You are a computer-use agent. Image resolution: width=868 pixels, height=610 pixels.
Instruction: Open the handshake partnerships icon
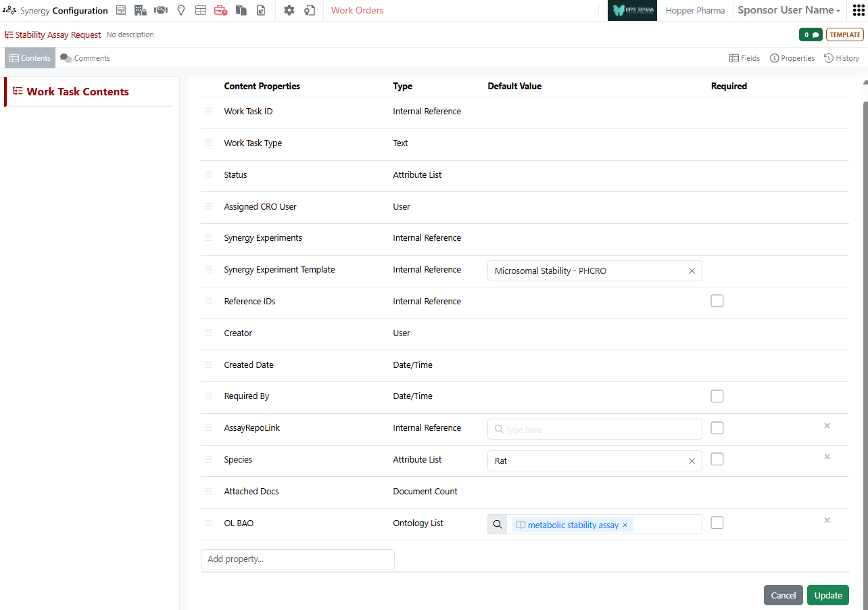tap(161, 10)
